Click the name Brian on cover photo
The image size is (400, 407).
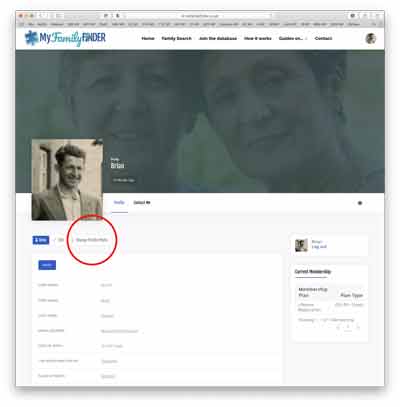click(117, 166)
